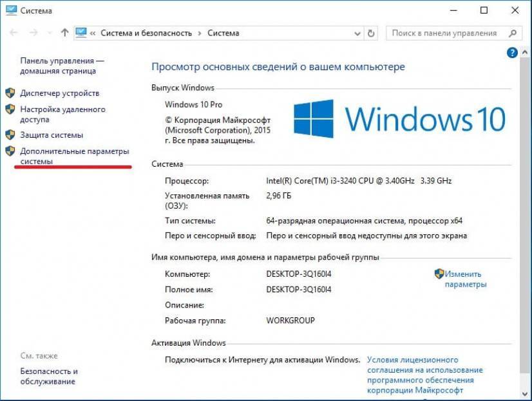This screenshot has width=532, height=401.
Task: Close the Система window
Action: [x=515, y=10]
